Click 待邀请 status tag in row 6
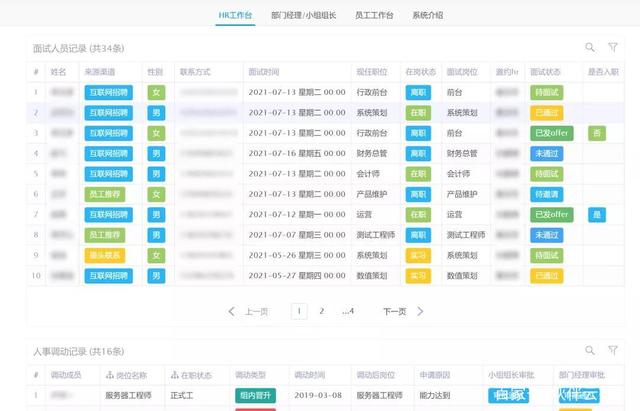 [547, 194]
